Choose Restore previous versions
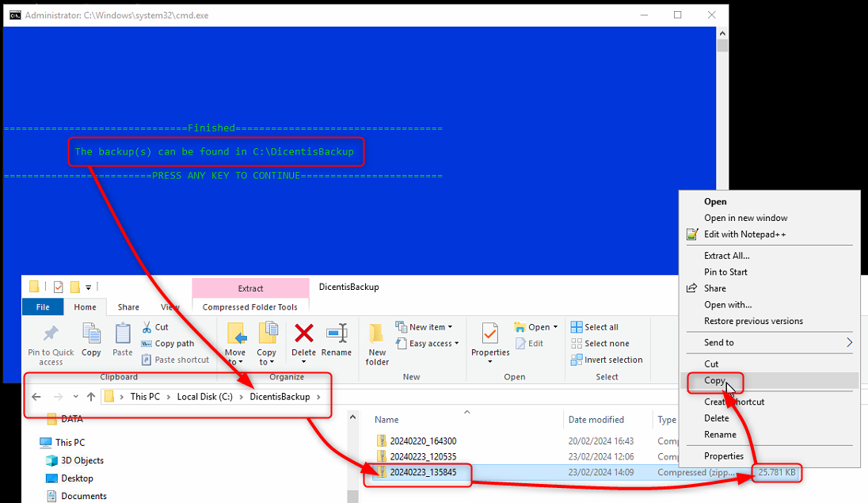This screenshot has height=503, width=868. pyautogui.click(x=770, y=321)
